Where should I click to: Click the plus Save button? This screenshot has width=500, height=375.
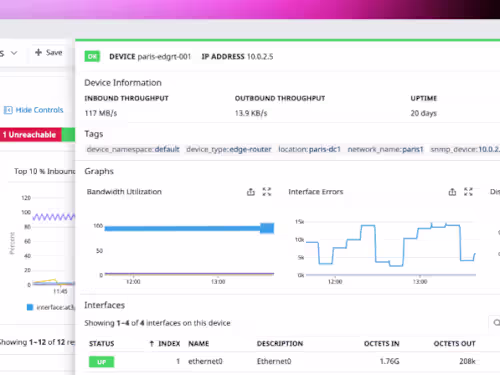pyautogui.click(x=49, y=53)
